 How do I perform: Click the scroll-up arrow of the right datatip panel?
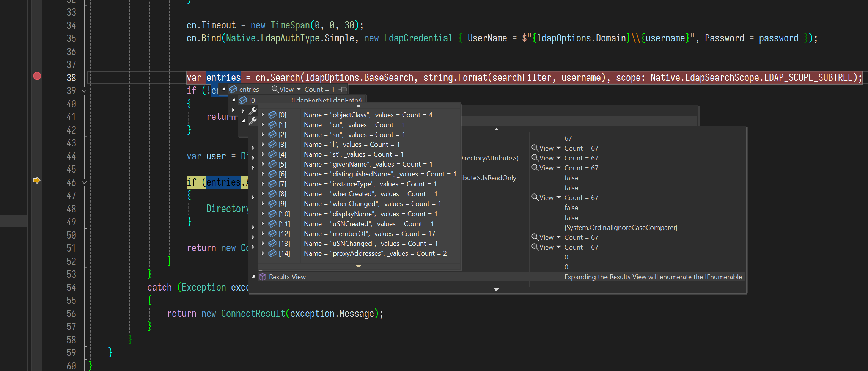496,129
